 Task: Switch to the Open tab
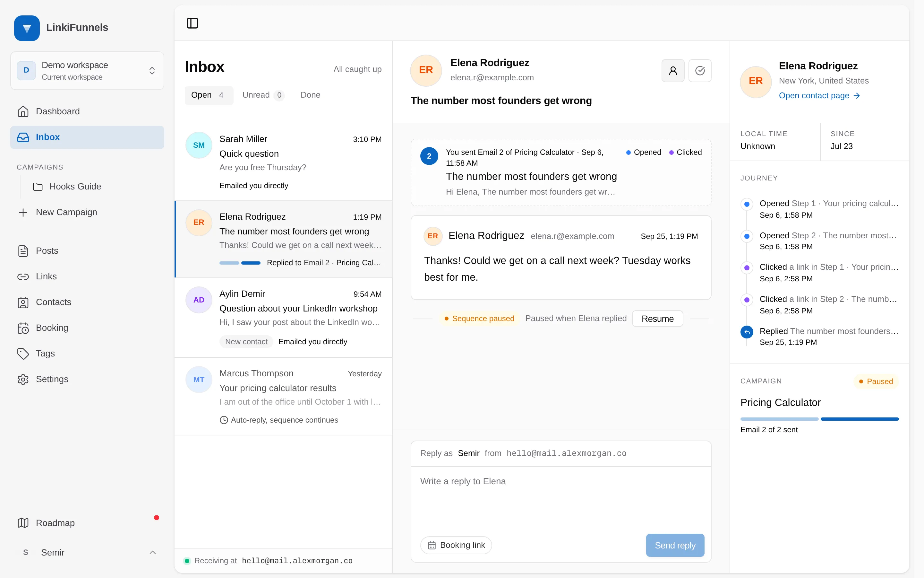[x=209, y=95]
